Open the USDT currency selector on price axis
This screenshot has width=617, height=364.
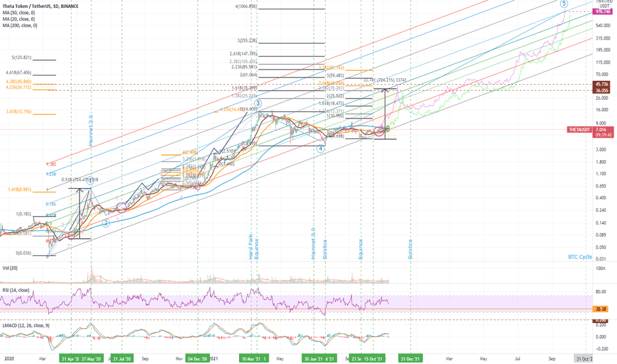pos(604,6)
